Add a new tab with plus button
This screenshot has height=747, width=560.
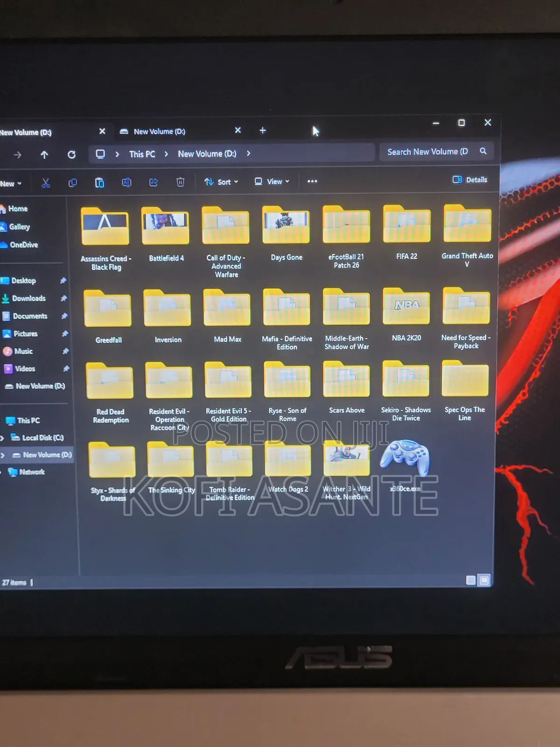(x=263, y=130)
